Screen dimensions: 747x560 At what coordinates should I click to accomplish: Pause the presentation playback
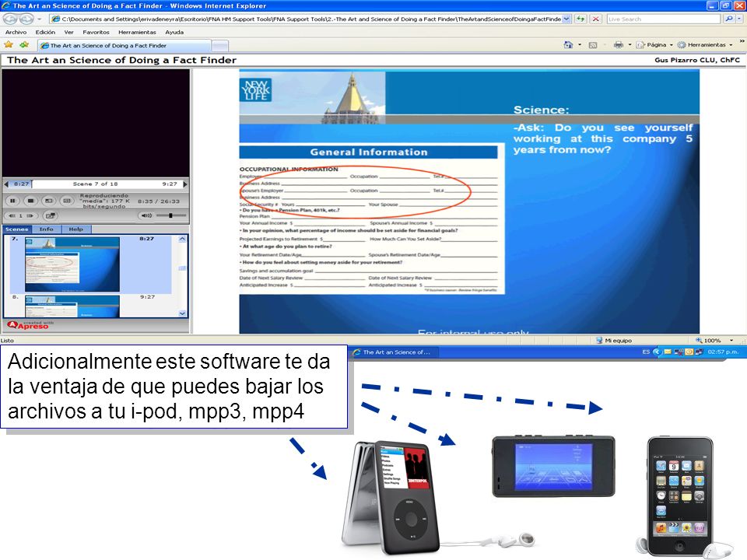(13, 201)
